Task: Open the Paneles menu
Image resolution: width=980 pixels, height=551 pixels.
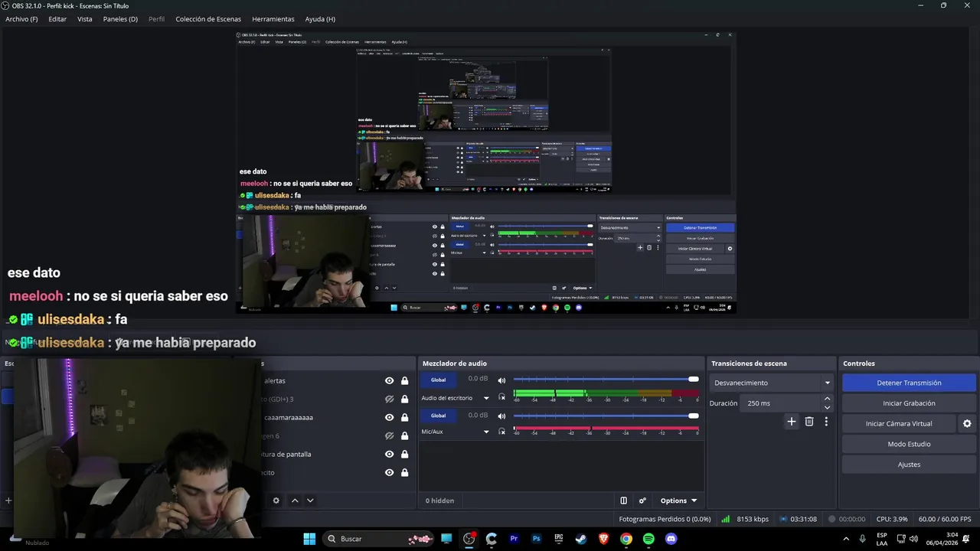Action: [x=120, y=19]
